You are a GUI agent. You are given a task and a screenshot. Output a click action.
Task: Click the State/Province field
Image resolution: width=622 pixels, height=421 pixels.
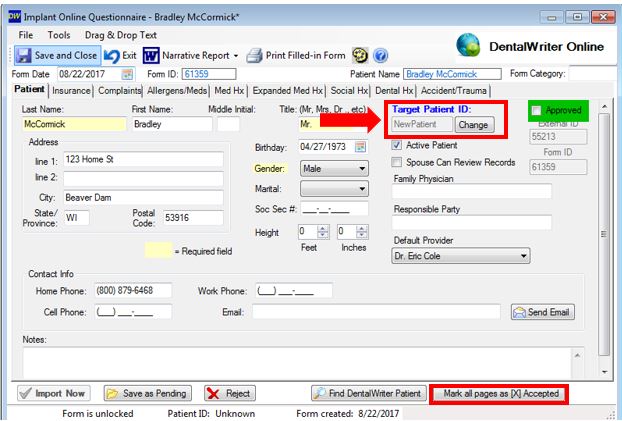(x=77, y=217)
